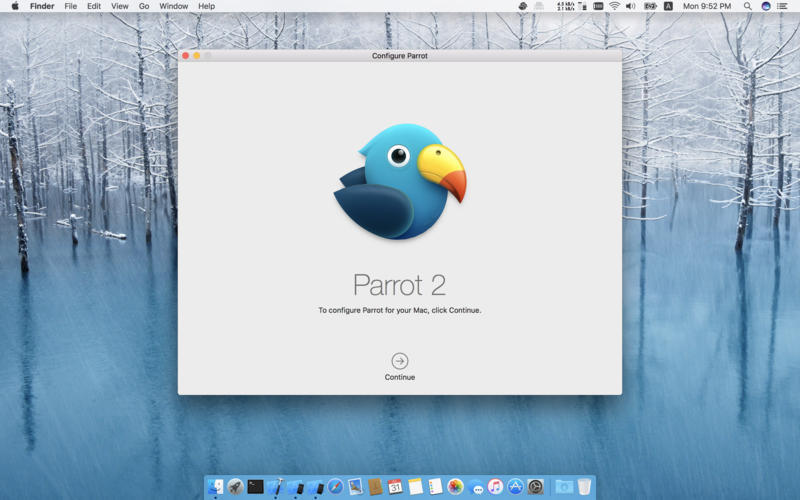Open Finder from the Dock
Image resolution: width=800 pixels, height=500 pixels.
(215, 486)
